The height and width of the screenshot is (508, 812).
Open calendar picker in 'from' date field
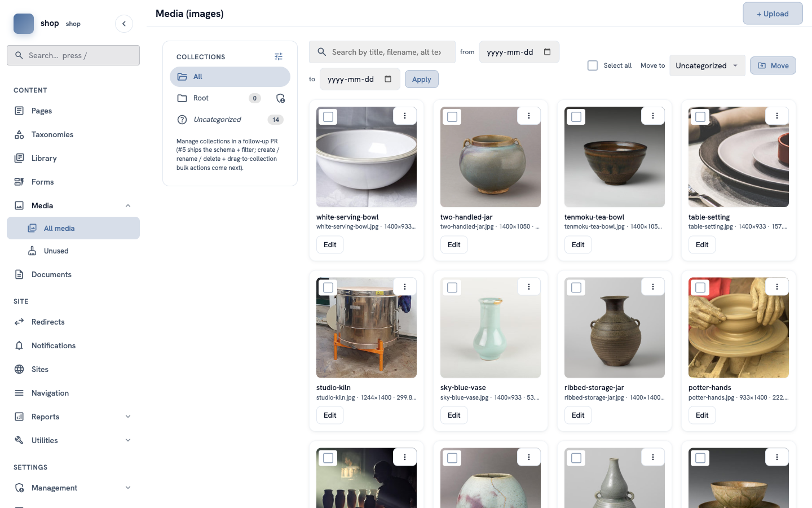point(547,52)
